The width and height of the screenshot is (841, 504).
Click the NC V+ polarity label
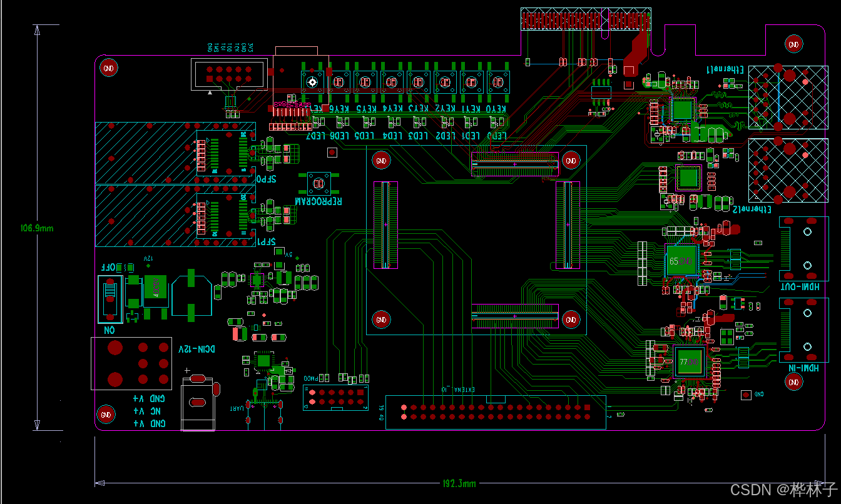(146, 411)
